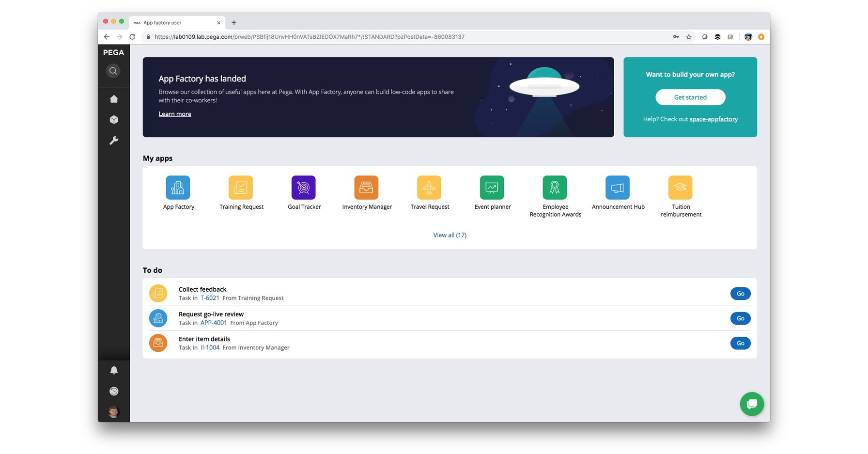Click the recents clock icon in sidebar

pyautogui.click(x=114, y=391)
